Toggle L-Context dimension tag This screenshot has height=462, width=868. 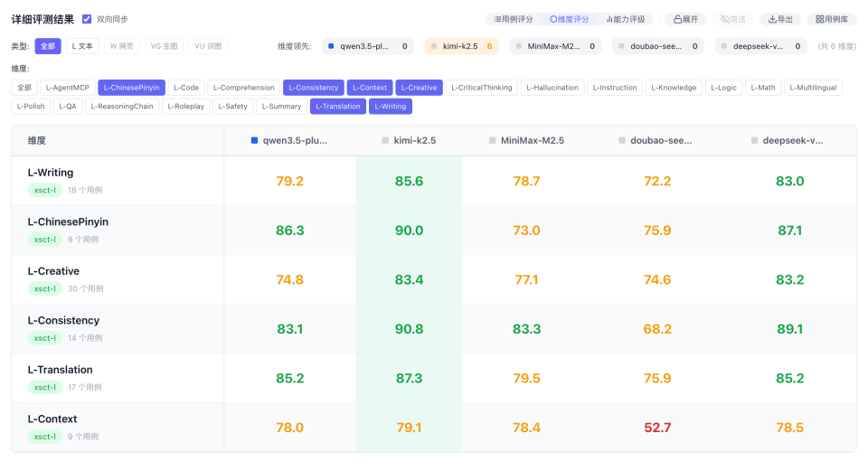[370, 88]
